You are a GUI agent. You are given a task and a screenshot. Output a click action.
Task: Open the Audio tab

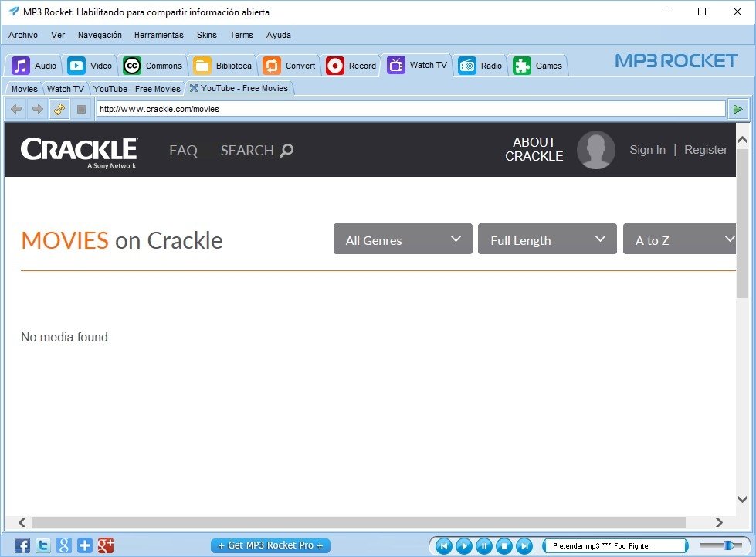pyautogui.click(x=34, y=66)
